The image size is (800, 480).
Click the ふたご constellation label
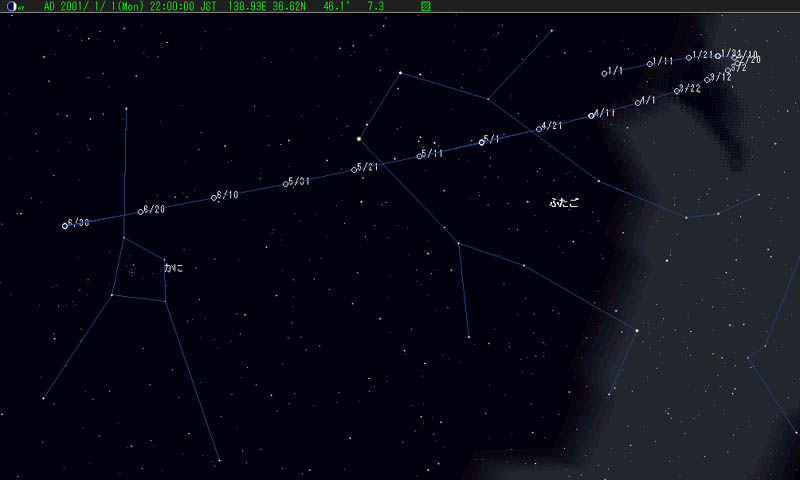tap(563, 203)
